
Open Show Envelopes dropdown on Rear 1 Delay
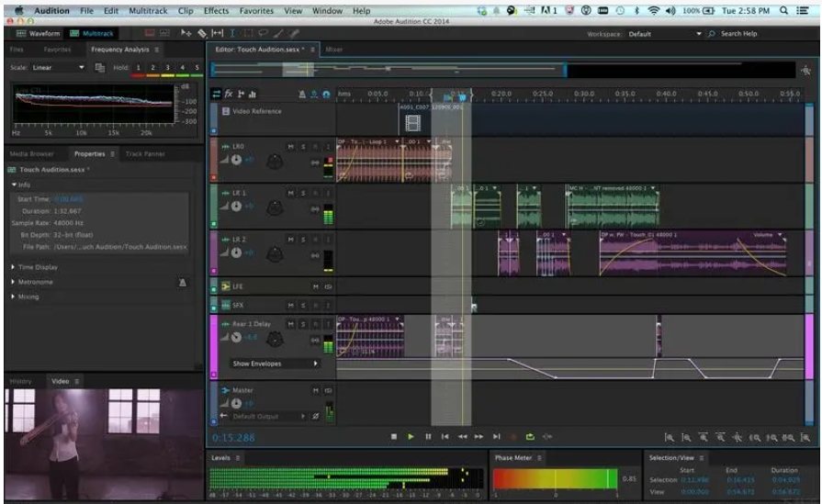click(276, 364)
